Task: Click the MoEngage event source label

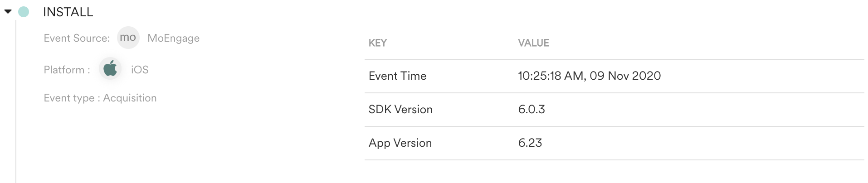Action: click(x=173, y=38)
